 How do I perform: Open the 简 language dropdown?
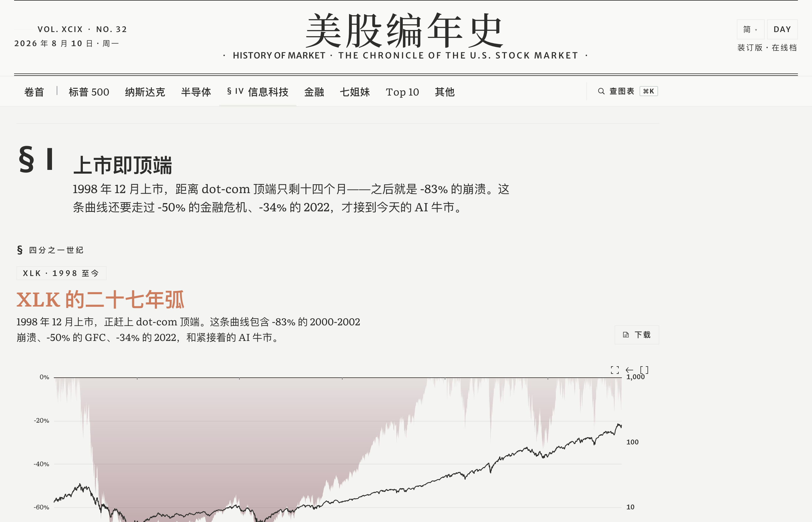click(x=750, y=29)
